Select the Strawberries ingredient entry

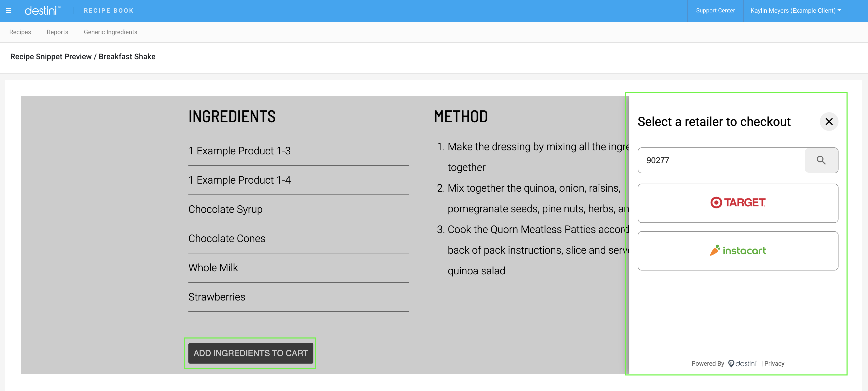(217, 297)
